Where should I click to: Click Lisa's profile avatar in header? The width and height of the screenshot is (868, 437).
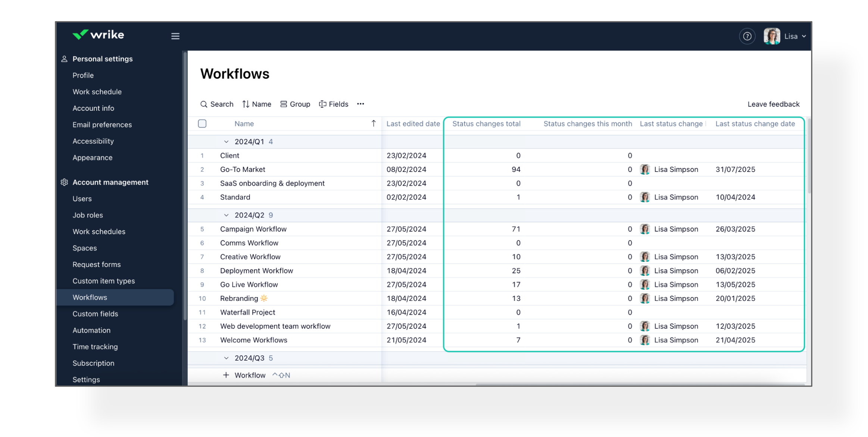771,36
